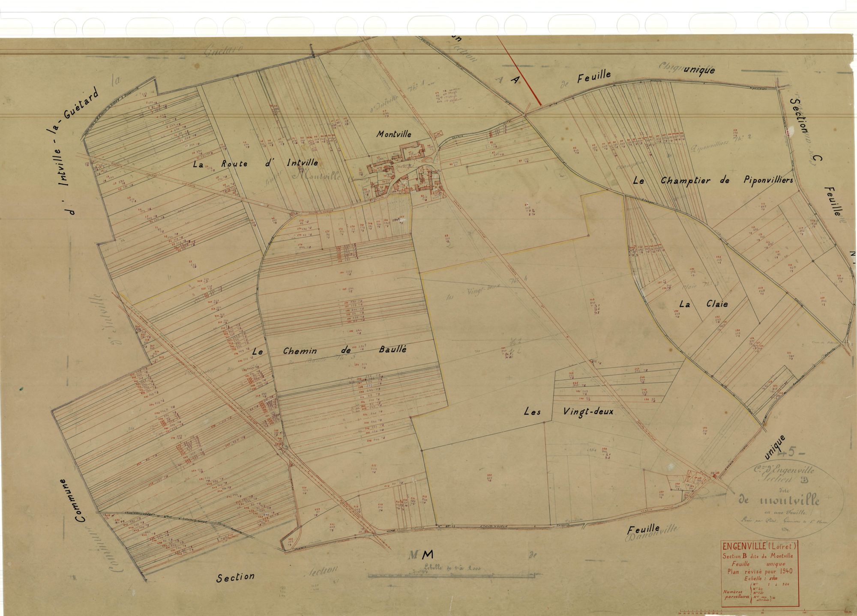Select the black letter 'M' beside bottom Section

428,555
